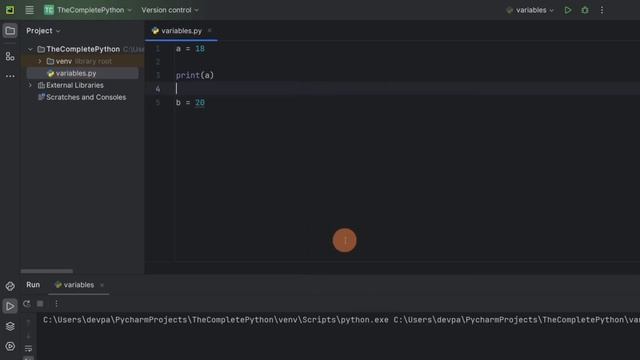Image resolution: width=640 pixels, height=360 pixels.
Task: Open TheCompletePython project dropdown
Action: tap(88, 10)
